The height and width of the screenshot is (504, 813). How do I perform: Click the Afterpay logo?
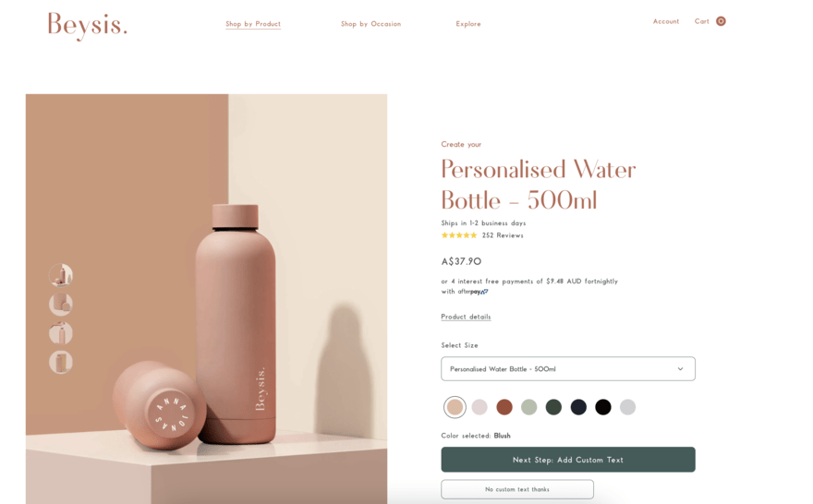(473, 292)
